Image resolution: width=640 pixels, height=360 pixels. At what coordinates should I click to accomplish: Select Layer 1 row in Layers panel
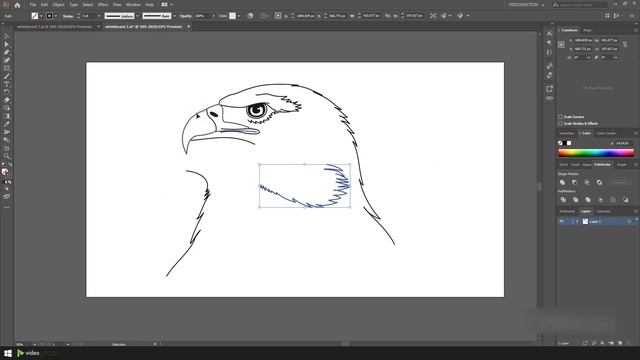597,221
